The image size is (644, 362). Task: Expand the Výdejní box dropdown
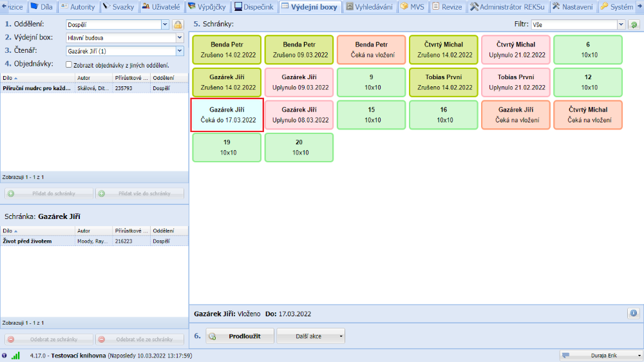click(x=179, y=37)
